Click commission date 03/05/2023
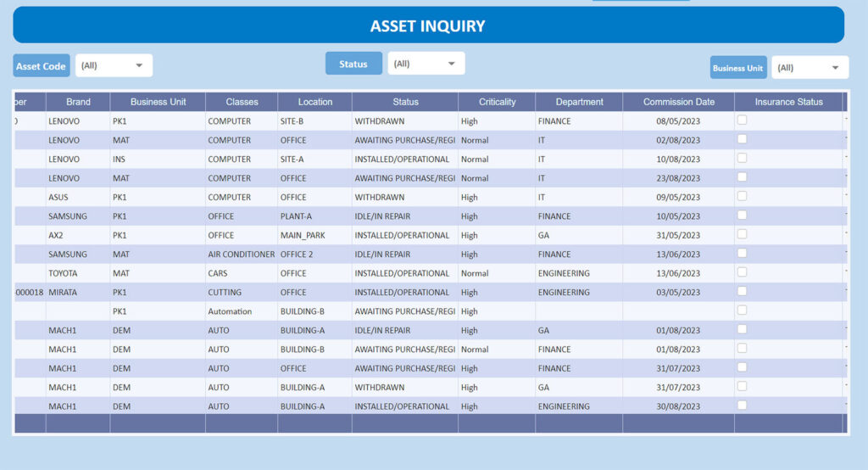This screenshot has height=470, width=868. (x=678, y=292)
